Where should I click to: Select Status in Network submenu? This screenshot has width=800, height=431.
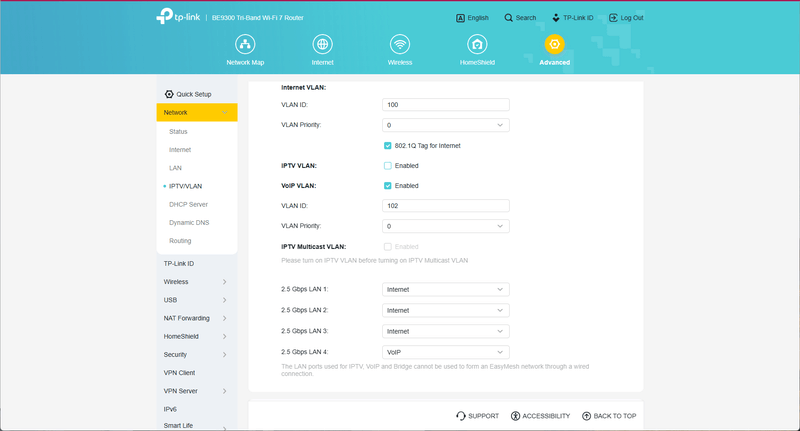(x=178, y=132)
